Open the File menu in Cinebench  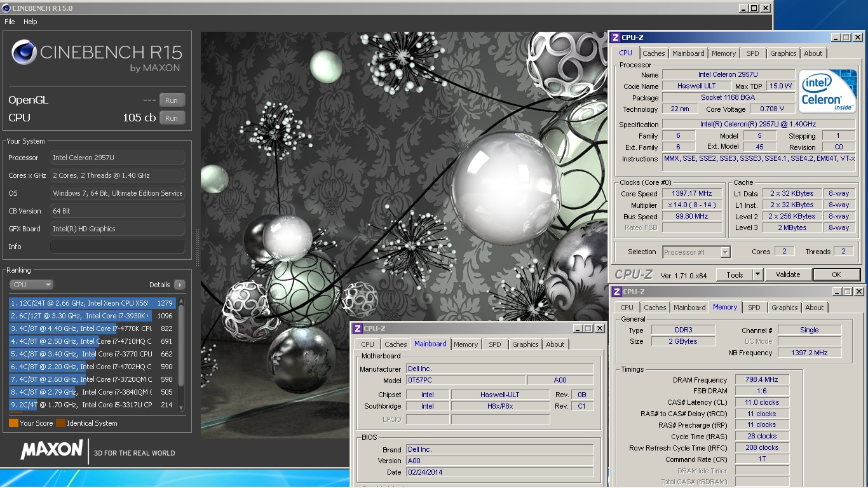click(10, 22)
